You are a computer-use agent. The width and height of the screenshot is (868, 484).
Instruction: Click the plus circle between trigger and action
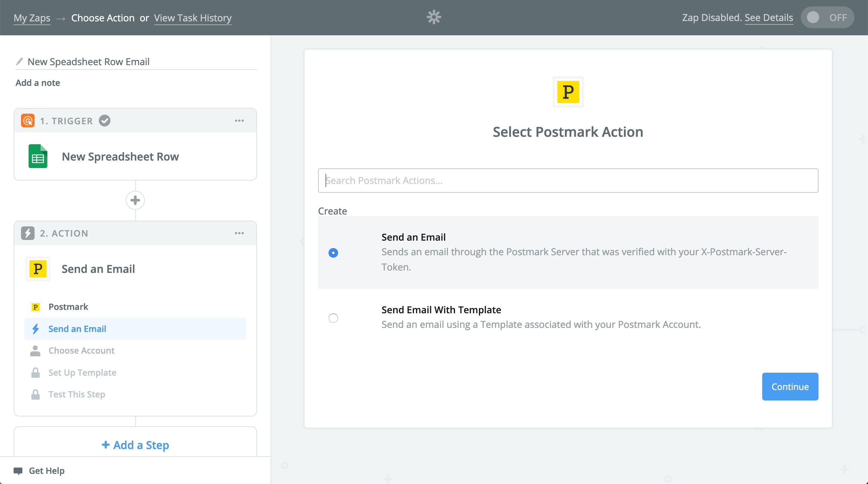click(x=135, y=200)
